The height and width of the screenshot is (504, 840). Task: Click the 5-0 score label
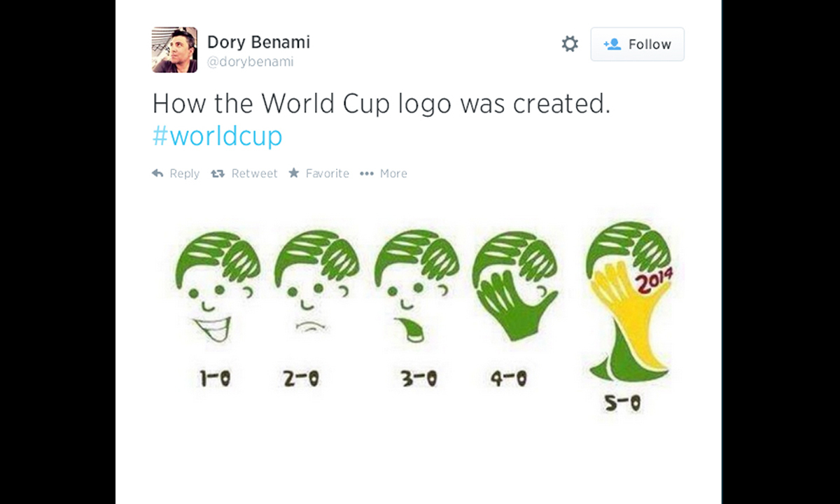coord(622,403)
